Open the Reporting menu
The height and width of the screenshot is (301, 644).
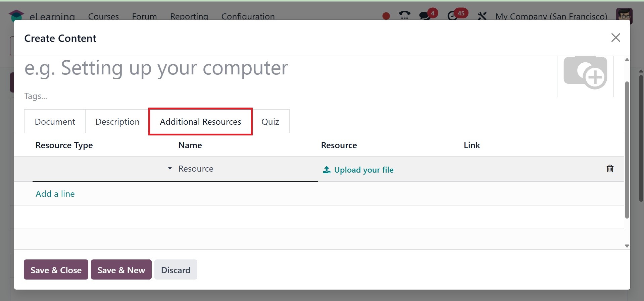tap(189, 16)
